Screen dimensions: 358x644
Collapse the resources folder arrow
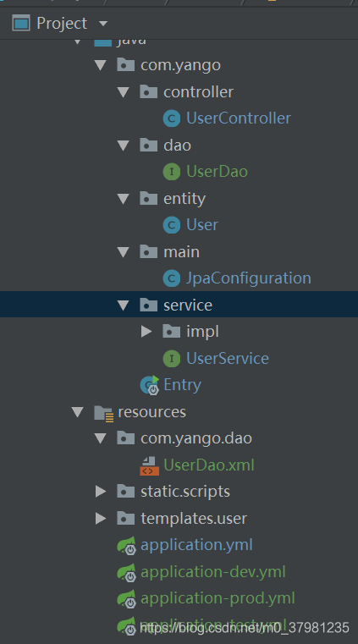pos(78,411)
